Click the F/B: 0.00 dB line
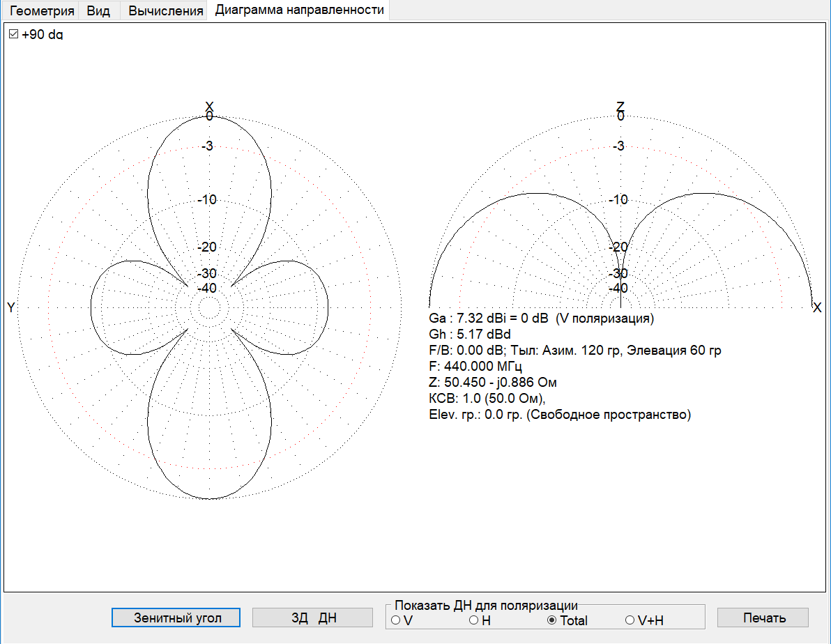831x644 pixels. click(x=575, y=351)
